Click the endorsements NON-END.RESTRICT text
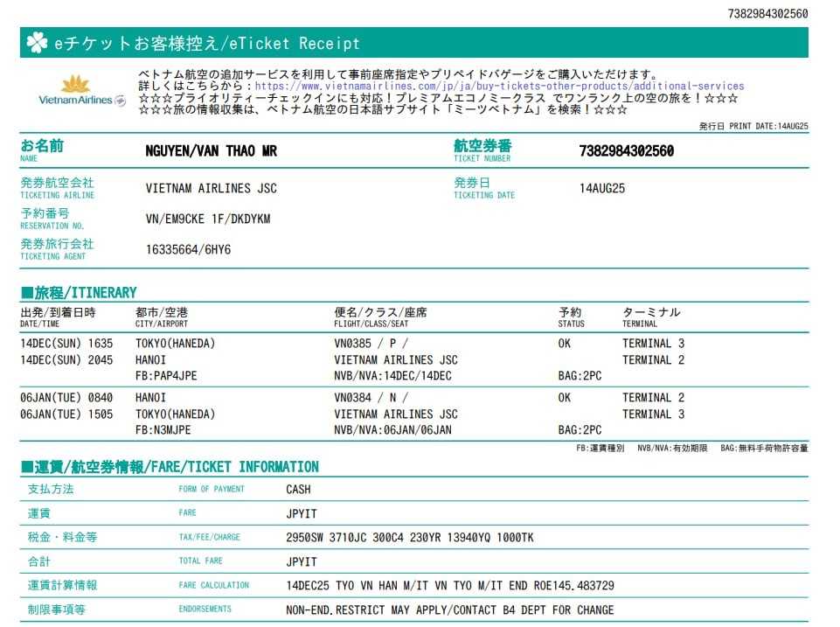This screenshot has height=627, width=840. 449,610
